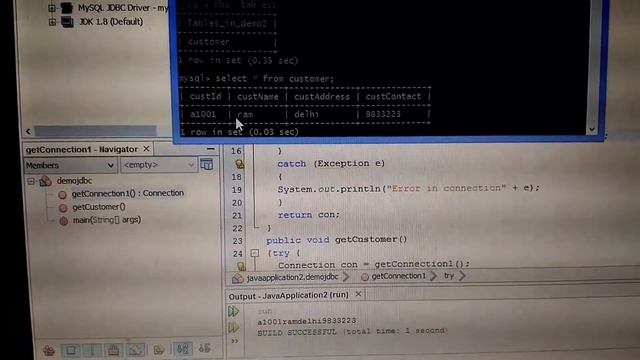Screen dimensions: 640x360
Task: Toggle Show Fields in Navigator toolbar
Action: 71,350
